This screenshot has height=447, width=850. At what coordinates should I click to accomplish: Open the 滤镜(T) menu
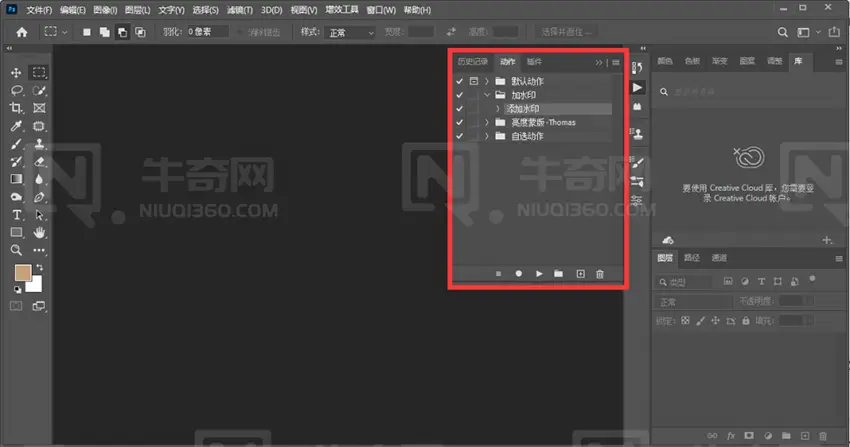[240, 10]
